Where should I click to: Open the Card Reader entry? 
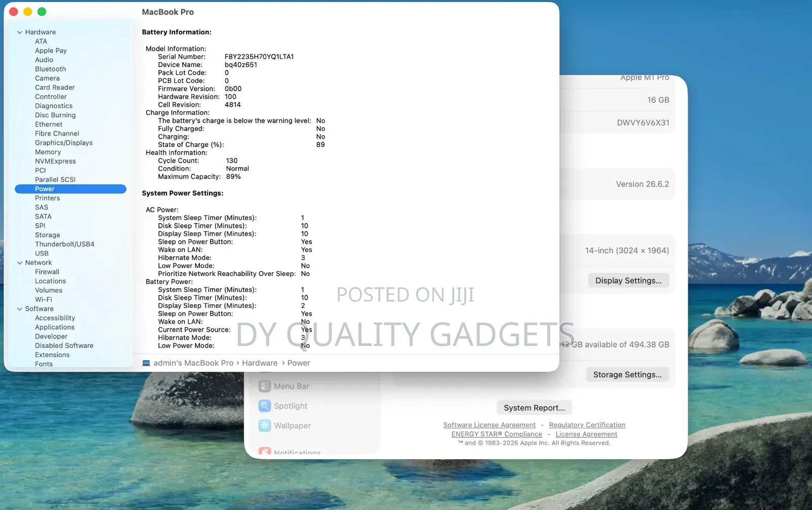pyautogui.click(x=55, y=87)
